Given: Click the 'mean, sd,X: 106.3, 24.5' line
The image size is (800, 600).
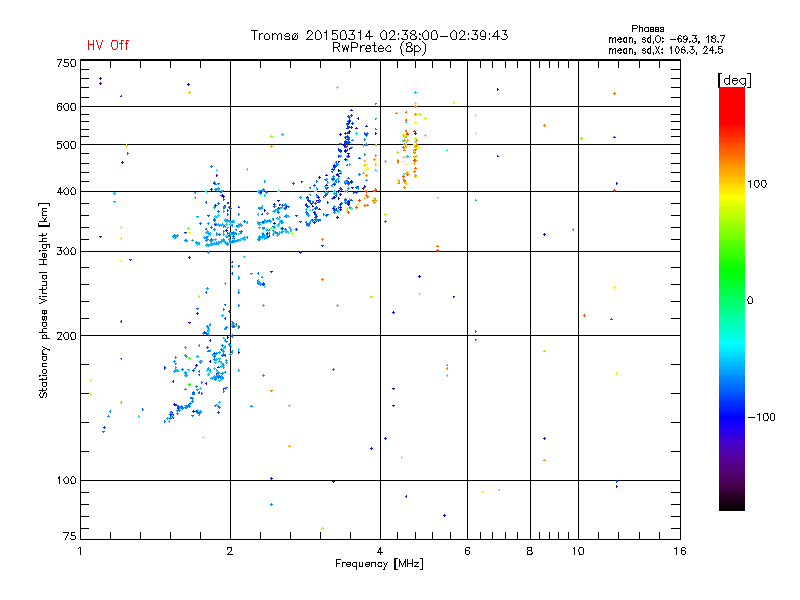Looking at the screenshot, I should pyautogui.click(x=665, y=50).
